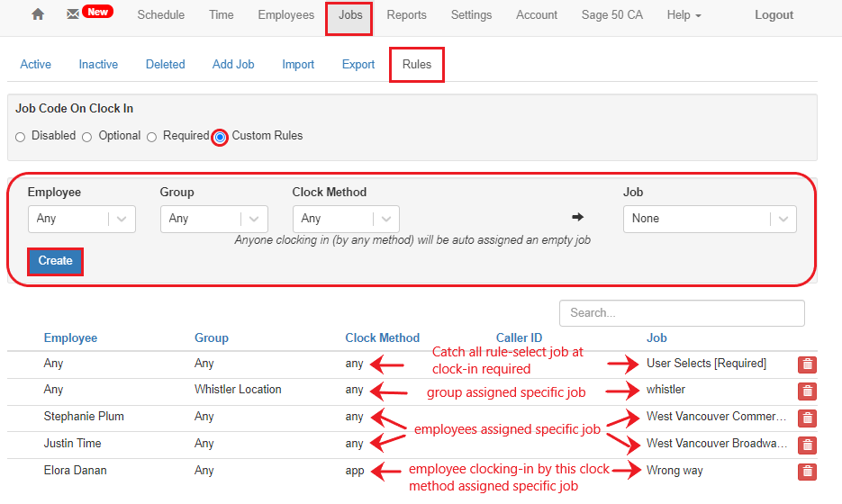
Task: Click the Wrong way job cell
Action: (675, 471)
